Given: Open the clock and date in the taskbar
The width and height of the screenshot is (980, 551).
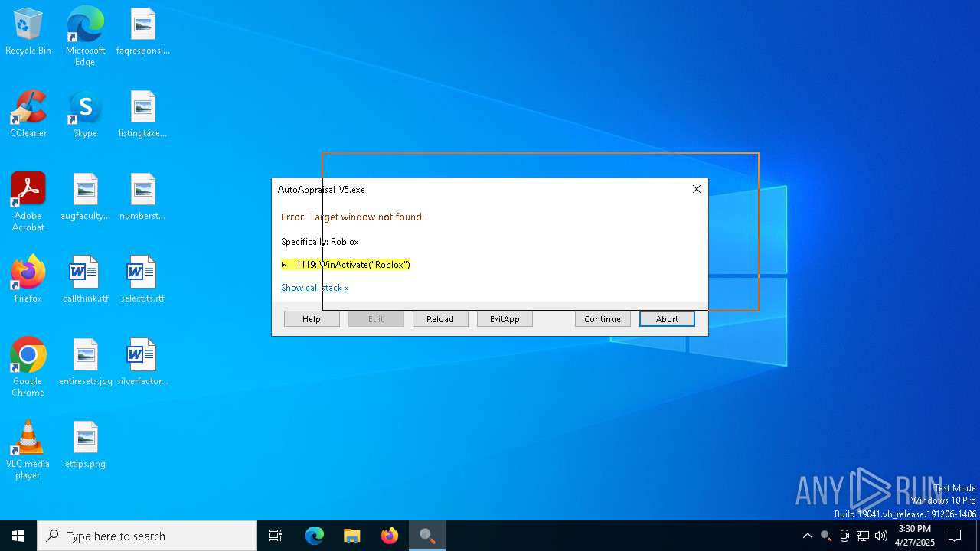Looking at the screenshot, I should coord(915,536).
